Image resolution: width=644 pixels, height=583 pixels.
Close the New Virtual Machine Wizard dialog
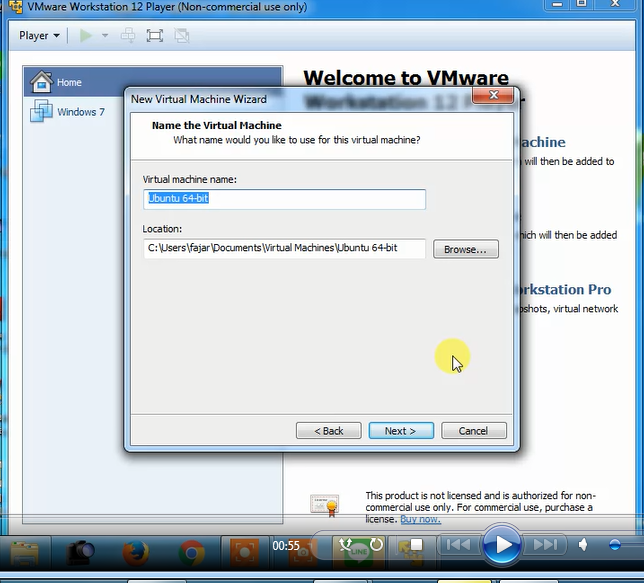tap(493, 95)
